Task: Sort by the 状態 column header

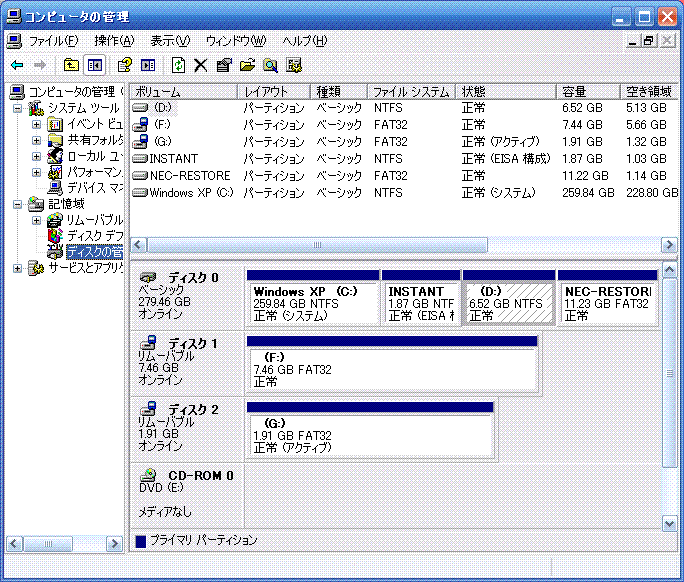Action: click(x=506, y=92)
